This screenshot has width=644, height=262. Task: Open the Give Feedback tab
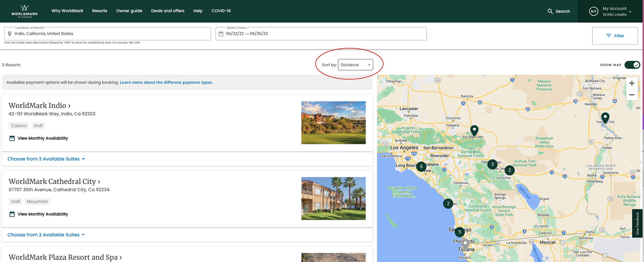637,224
